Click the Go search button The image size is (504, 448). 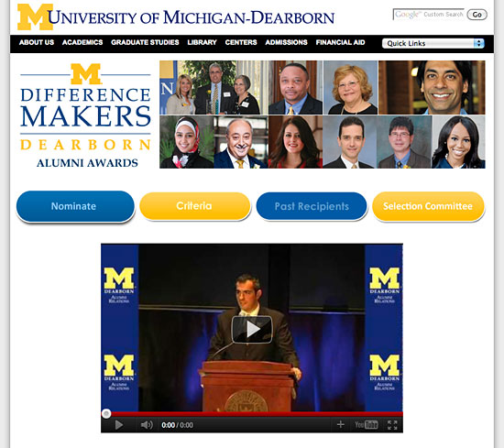(x=477, y=15)
